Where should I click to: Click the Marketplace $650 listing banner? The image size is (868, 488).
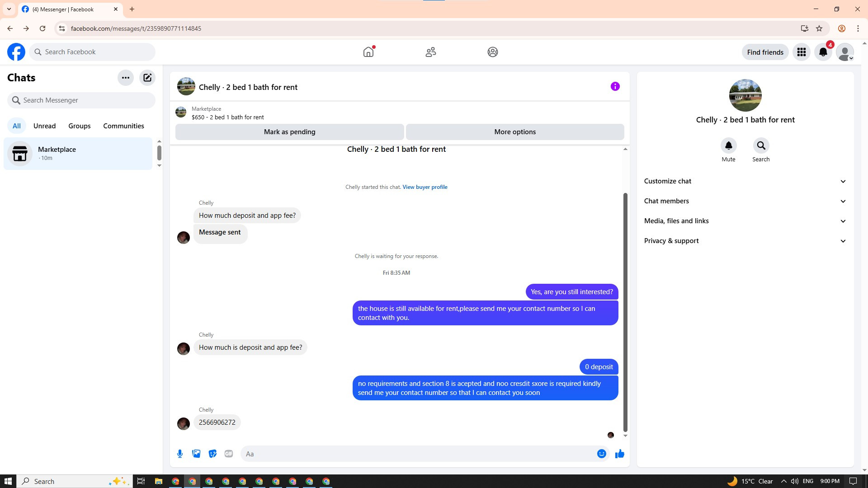click(400, 113)
